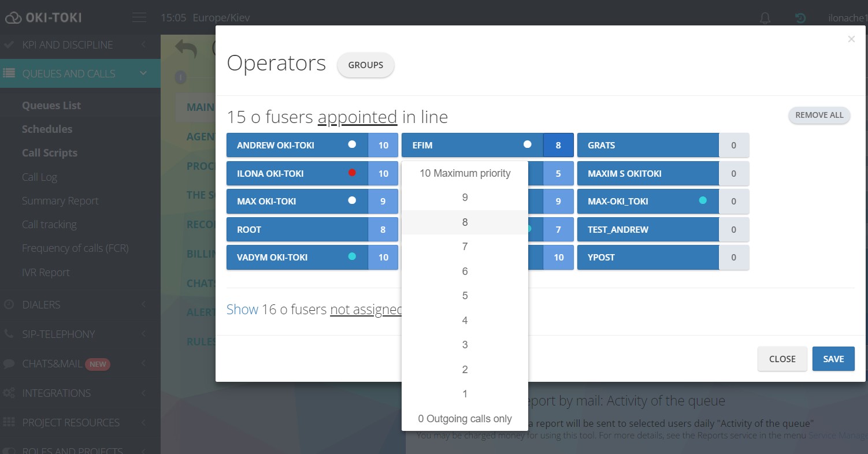
Task: Select '0 Outgoing calls only' option
Action: click(465, 419)
